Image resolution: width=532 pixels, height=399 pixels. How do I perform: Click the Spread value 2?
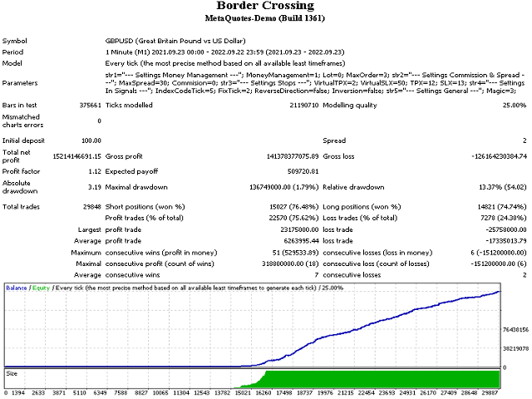(525, 140)
